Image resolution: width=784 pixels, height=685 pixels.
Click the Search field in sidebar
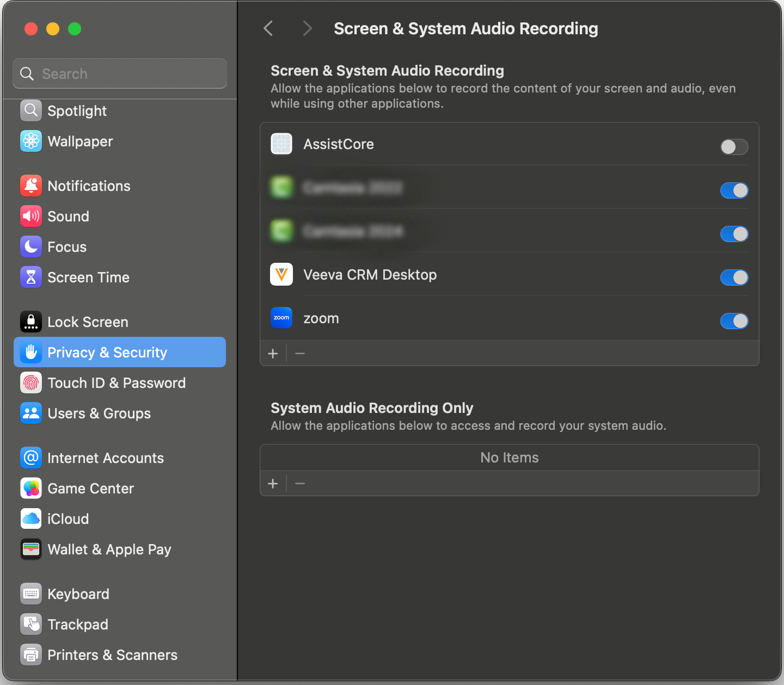(x=120, y=73)
